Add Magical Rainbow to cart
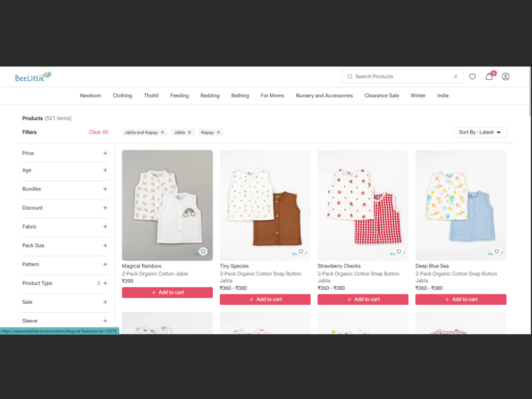Screen dimensions: 532x399 click(x=167, y=293)
